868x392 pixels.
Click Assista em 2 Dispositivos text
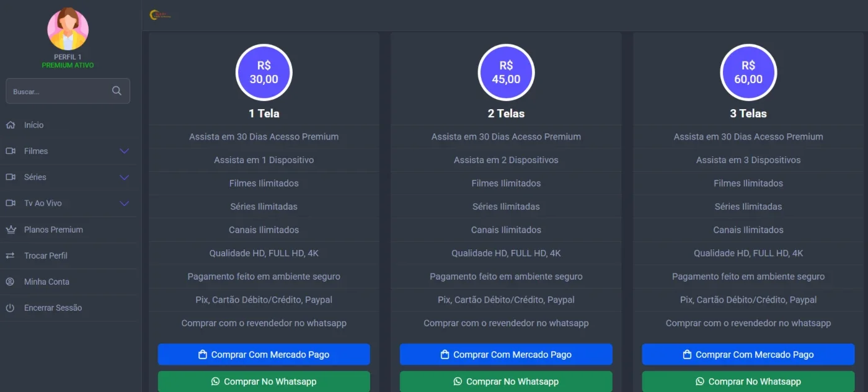[506, 160]
